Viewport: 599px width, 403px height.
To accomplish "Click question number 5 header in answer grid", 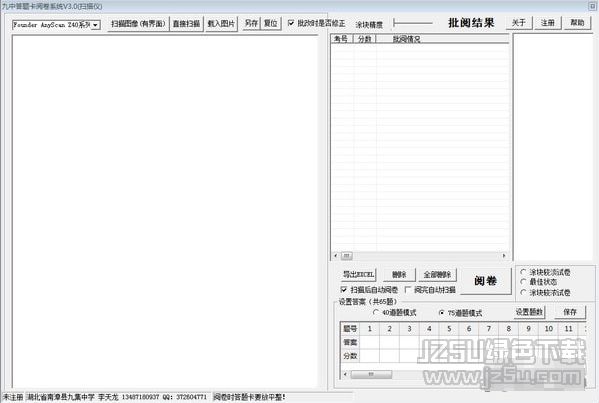I will (x=449, y=329).
